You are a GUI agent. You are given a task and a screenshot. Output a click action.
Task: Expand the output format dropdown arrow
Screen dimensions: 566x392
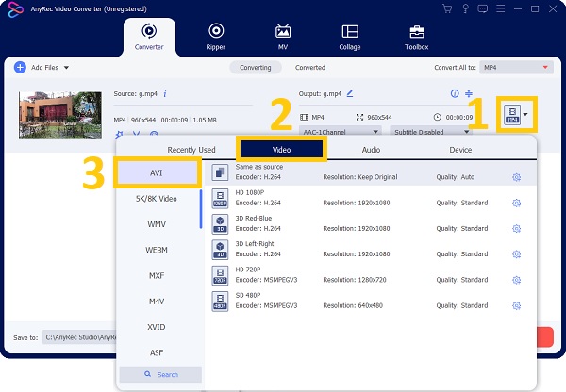point(525,115)
